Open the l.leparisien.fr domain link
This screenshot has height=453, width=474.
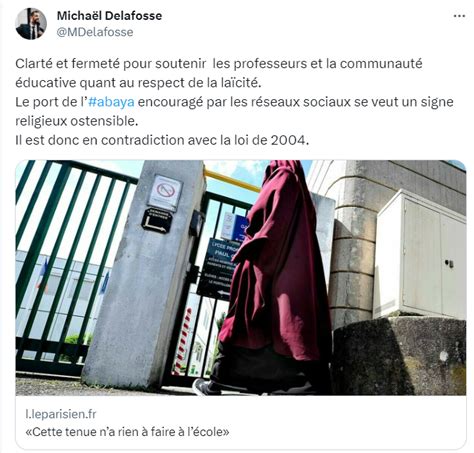(61, 414)
